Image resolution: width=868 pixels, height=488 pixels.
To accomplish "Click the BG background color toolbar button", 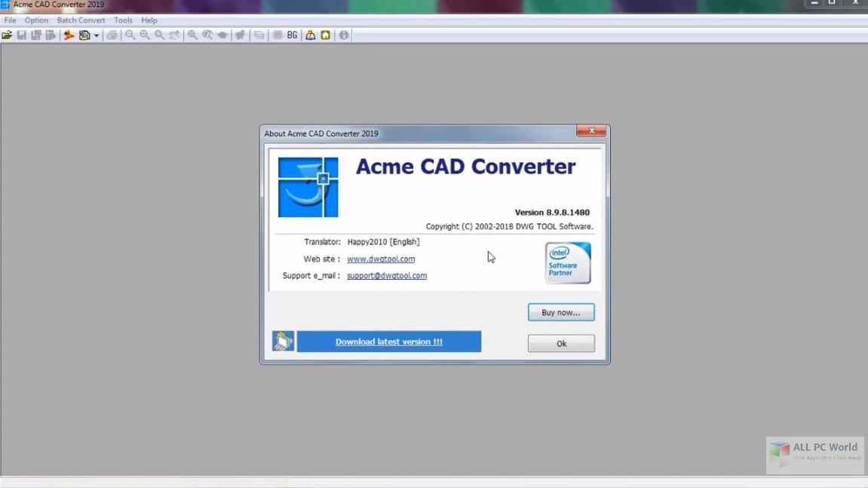I will pyautogui.click(x=292, y=35).
